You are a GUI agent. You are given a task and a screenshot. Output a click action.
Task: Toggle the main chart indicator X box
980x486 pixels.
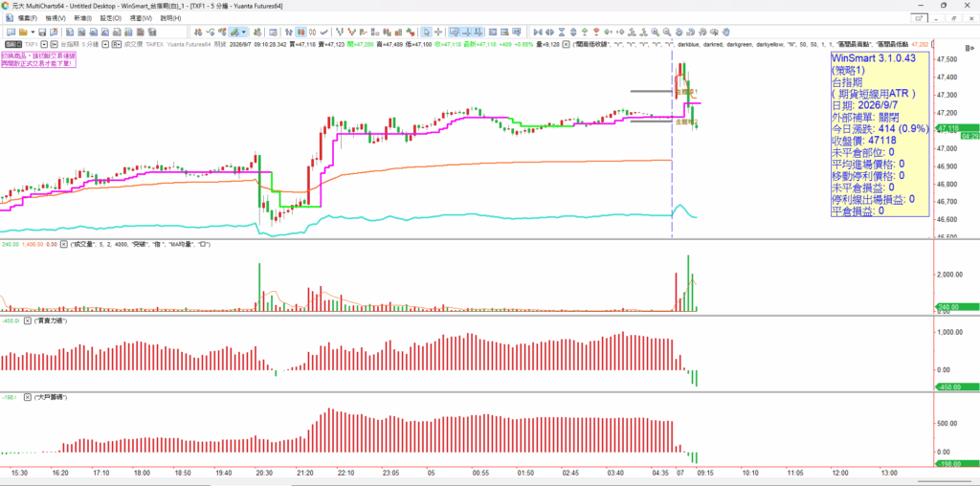coord(566,44)
